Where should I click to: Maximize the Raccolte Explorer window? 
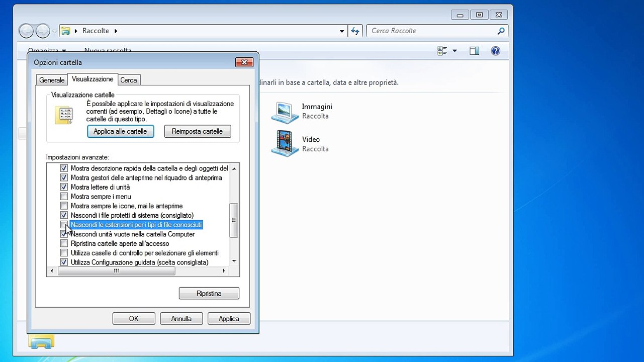(x=479, y=15)
